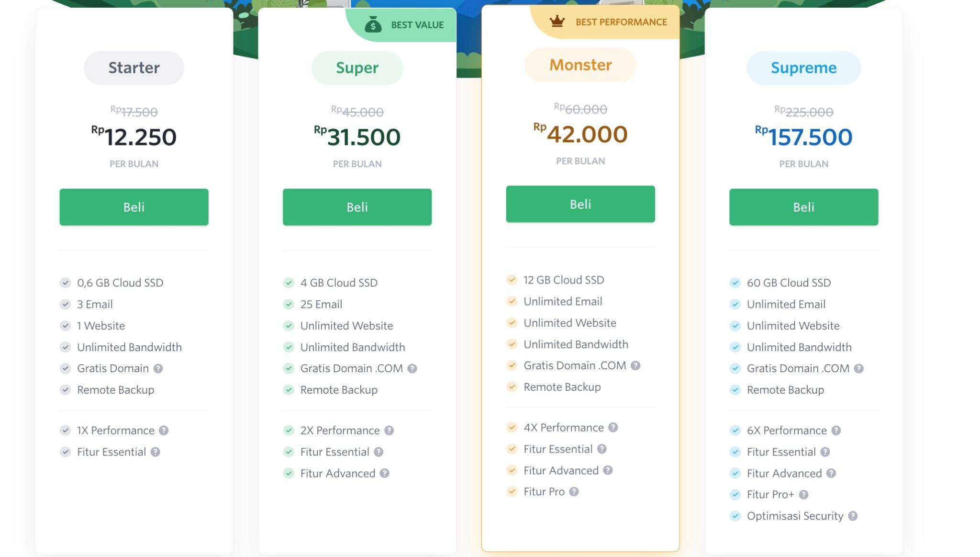Select the Starter plan label
This screenshot has width=980, height=557.
(134, 68)
